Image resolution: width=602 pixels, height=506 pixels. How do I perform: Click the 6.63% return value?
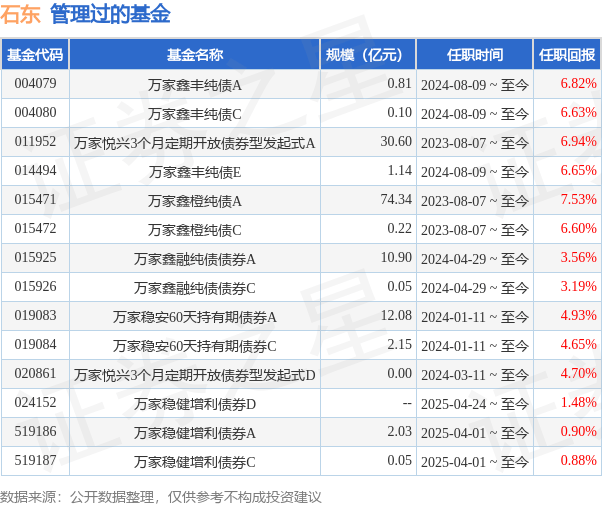click(x=578, y=112)
